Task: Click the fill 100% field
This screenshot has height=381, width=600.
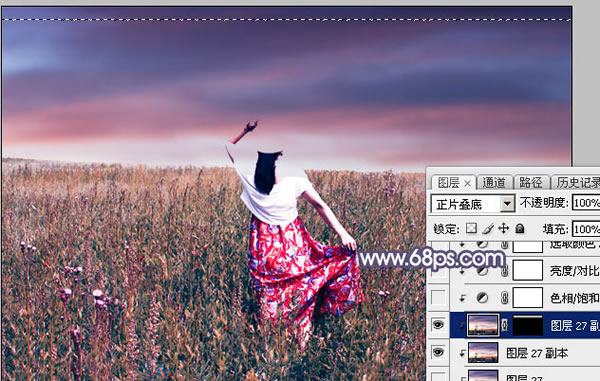Action: (x=585, y=229)
